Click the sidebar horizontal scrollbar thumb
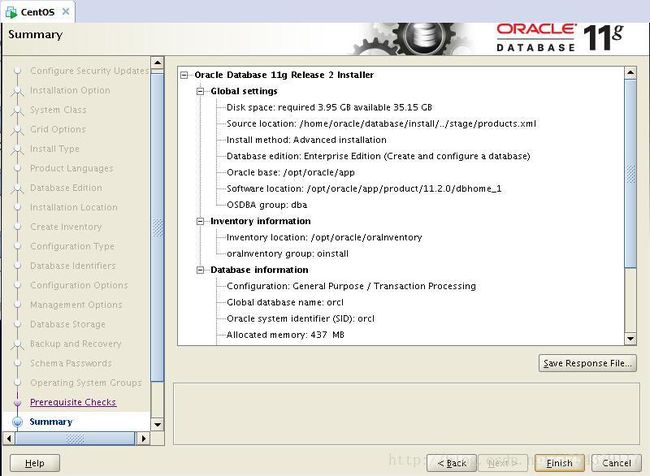Image resolution: width=650 pixels, height=476 pixels. point(75,438)
